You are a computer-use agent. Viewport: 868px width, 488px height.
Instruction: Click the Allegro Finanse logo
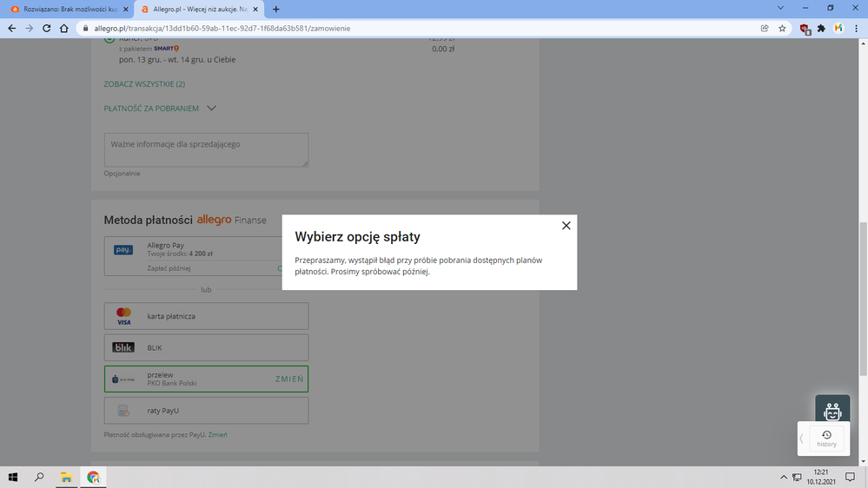coord(231,220)
